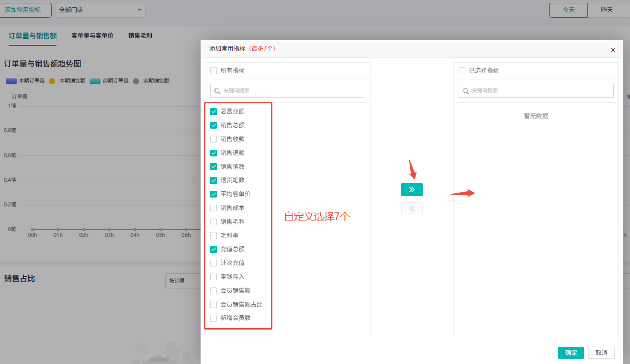
Task: Open the 销售毛利 tab
Action: click(x=140, y=36)
